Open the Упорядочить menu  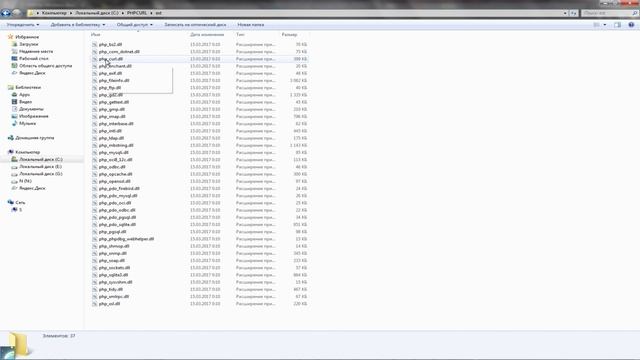pyautogui.click(x=23, y=25)
